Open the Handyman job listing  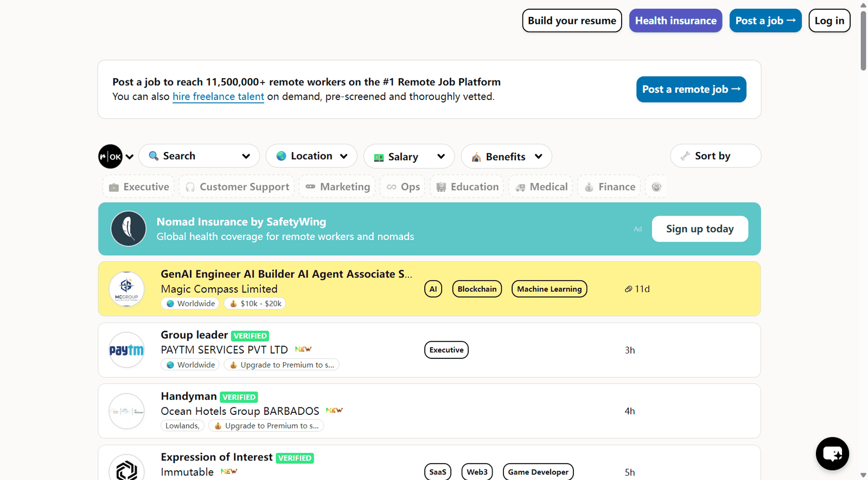tap(189, 396)
